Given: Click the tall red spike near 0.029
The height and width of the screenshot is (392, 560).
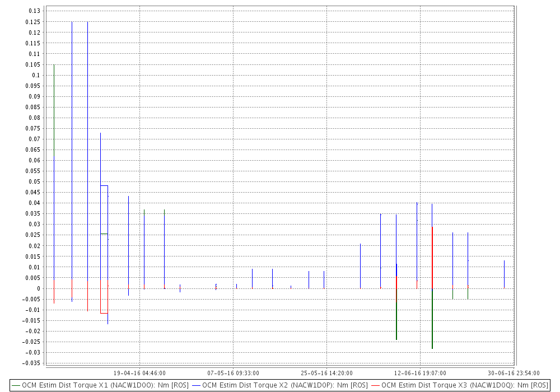Looking at the screenshot, I should pos(432,257).
